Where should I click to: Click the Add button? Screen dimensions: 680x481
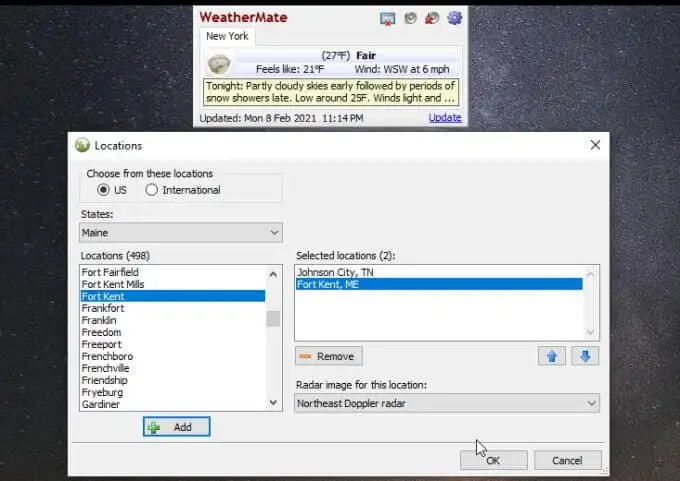pos(177,427)
